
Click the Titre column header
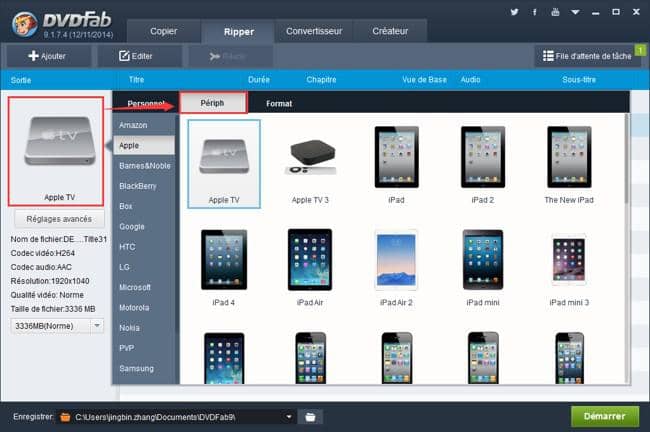point(136,80)
